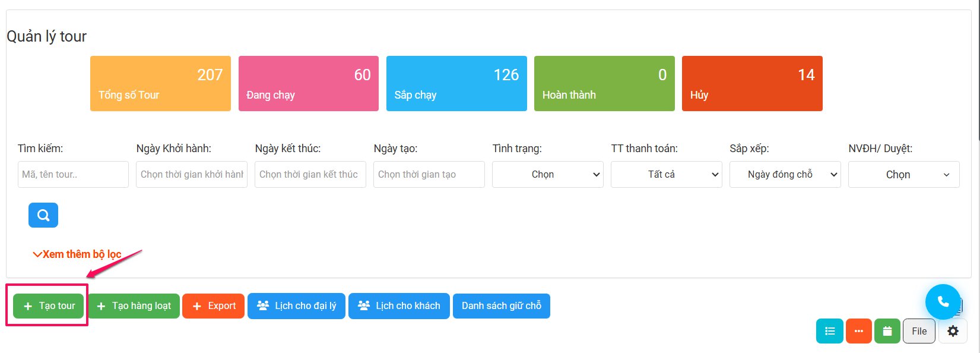Click Lịch cho đại lý button
Screen dimensions: 980x353
(x=296, y=306)
